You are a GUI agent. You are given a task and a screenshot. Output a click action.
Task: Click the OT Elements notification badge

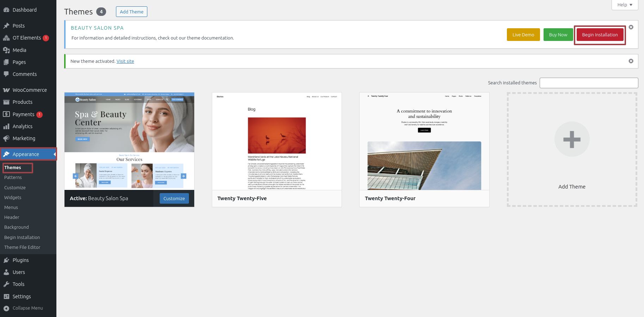pyautogui.click(x=46, y=38)
